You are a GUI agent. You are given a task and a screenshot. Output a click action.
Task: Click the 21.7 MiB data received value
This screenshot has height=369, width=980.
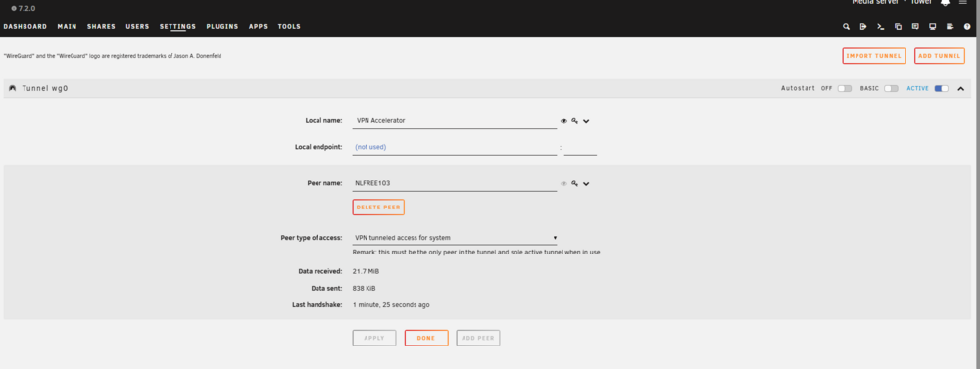point(366,271)
